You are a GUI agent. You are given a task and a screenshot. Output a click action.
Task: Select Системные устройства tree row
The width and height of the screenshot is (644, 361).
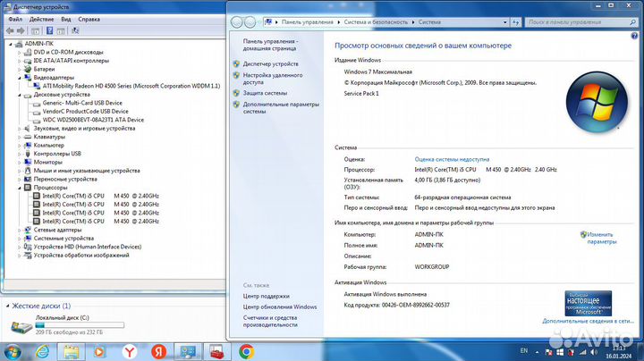[x=64, y=239]
